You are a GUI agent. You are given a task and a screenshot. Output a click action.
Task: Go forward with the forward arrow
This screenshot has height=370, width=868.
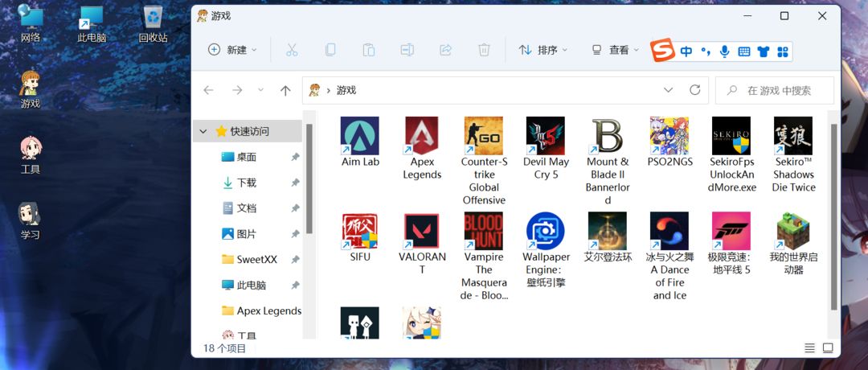point(237,90)
